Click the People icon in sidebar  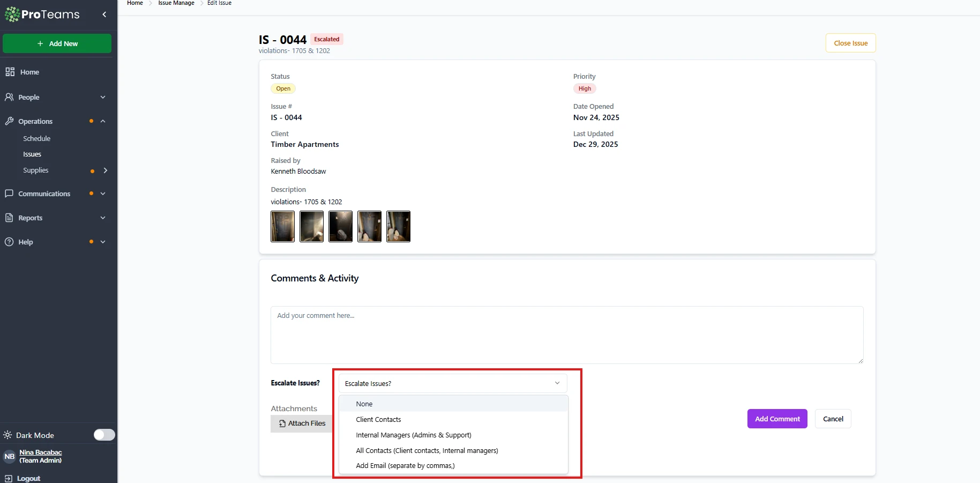[x=9, y=97]
